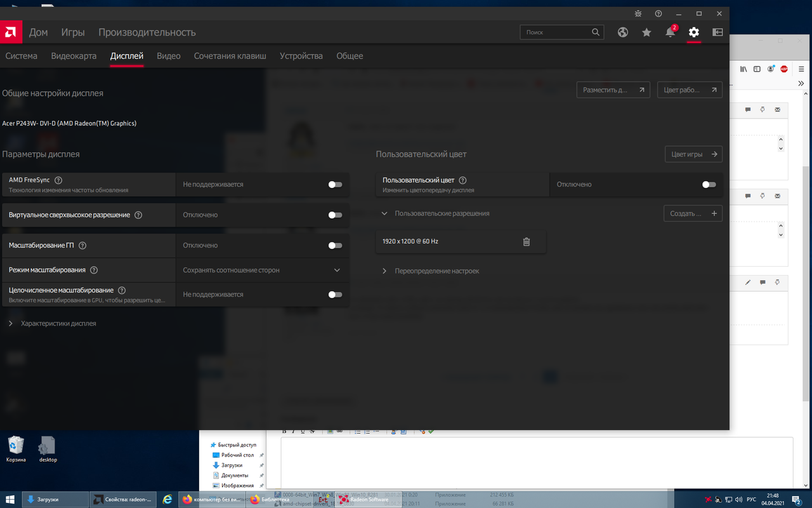Click the settings gear icon
812x508 pixels.
pos(694,32)
